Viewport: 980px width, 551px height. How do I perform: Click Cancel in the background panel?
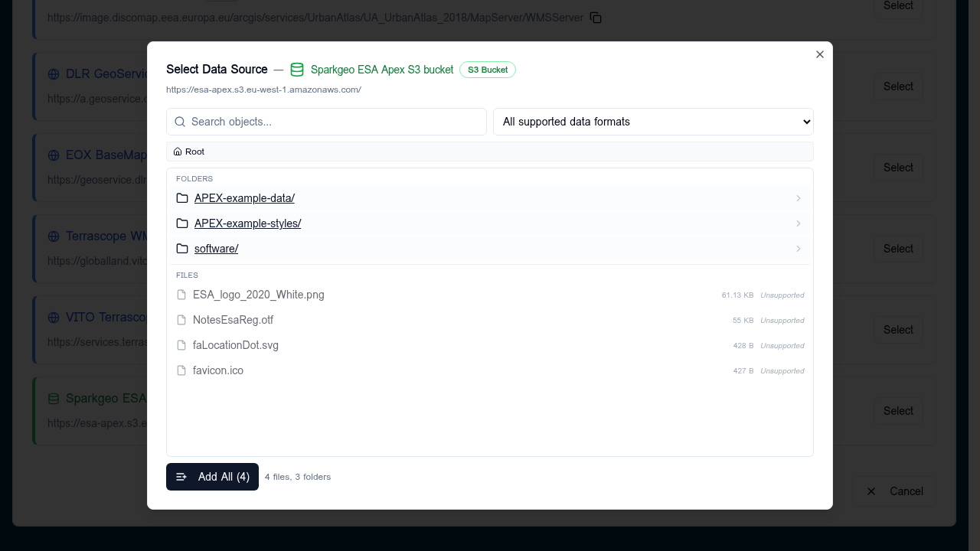896,491
